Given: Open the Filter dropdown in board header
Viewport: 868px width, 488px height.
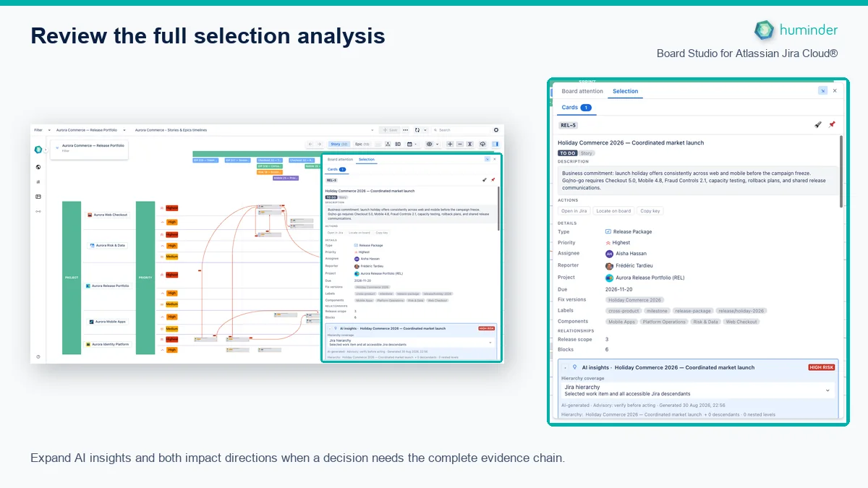Looking at the screenshot, I should point(43,130).
